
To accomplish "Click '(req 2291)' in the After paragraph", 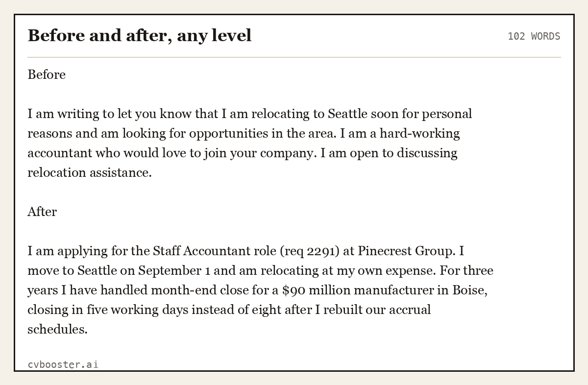I will (x=309, y=251).
